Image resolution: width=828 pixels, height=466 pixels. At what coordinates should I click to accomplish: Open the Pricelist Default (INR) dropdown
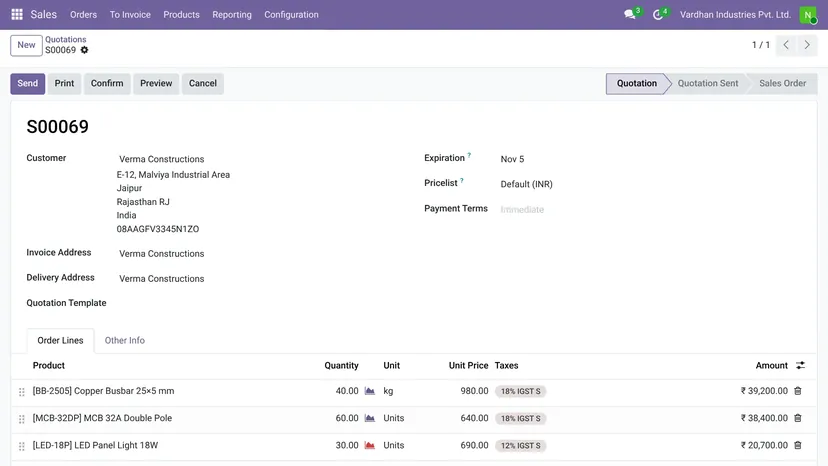point(526,184)
